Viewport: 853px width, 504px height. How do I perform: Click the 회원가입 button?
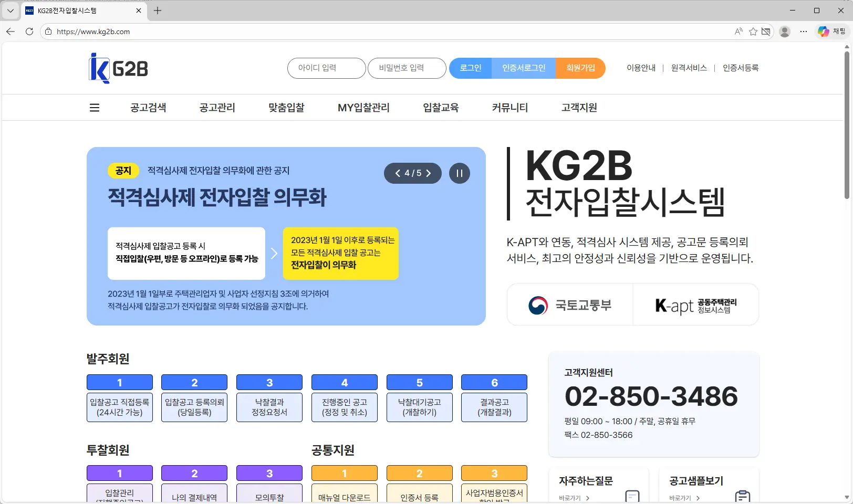580,68
